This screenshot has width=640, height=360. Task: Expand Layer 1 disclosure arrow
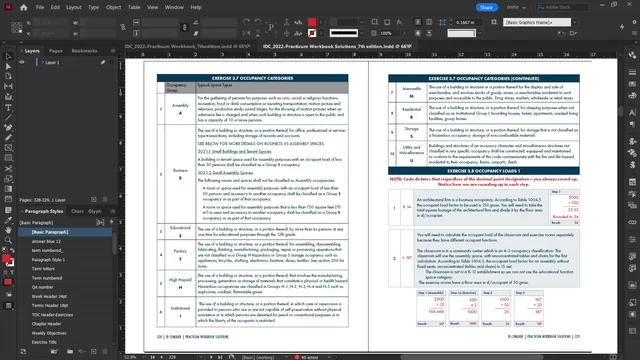(42, 62)
